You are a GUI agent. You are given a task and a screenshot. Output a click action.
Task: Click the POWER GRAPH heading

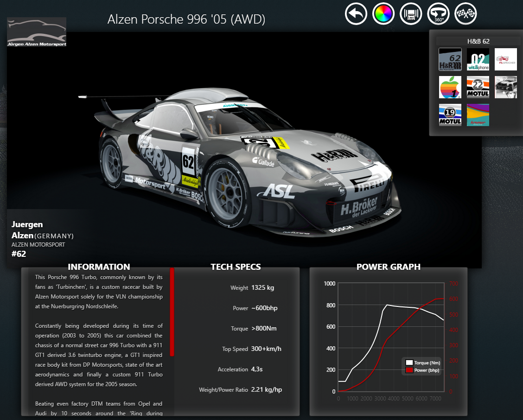click(389, 267)
